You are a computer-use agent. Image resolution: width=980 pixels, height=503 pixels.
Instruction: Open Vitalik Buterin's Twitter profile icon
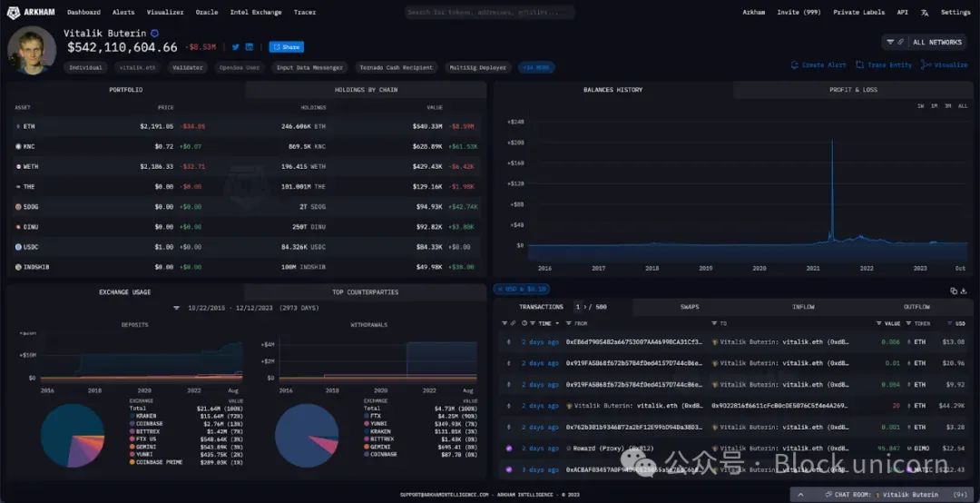236,47
